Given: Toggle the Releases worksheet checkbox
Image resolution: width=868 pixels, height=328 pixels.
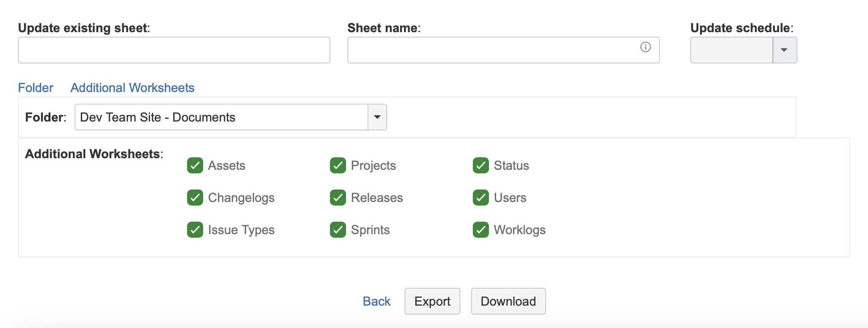Looking at the screenshot, I should [338, 198].
